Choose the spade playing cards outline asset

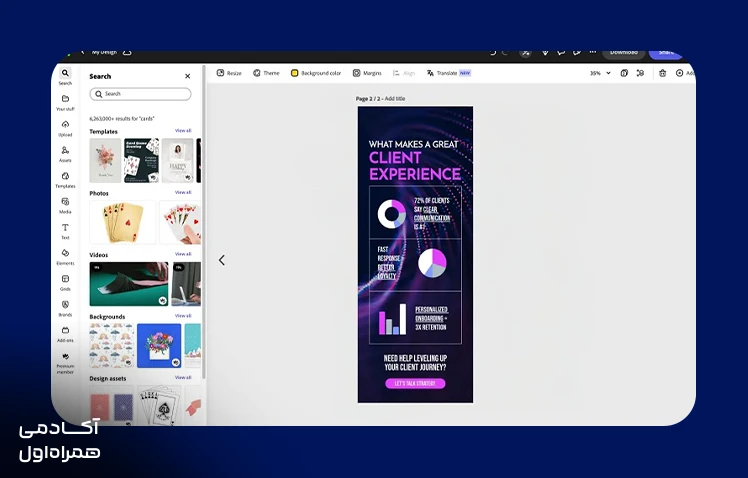[159, 405]
